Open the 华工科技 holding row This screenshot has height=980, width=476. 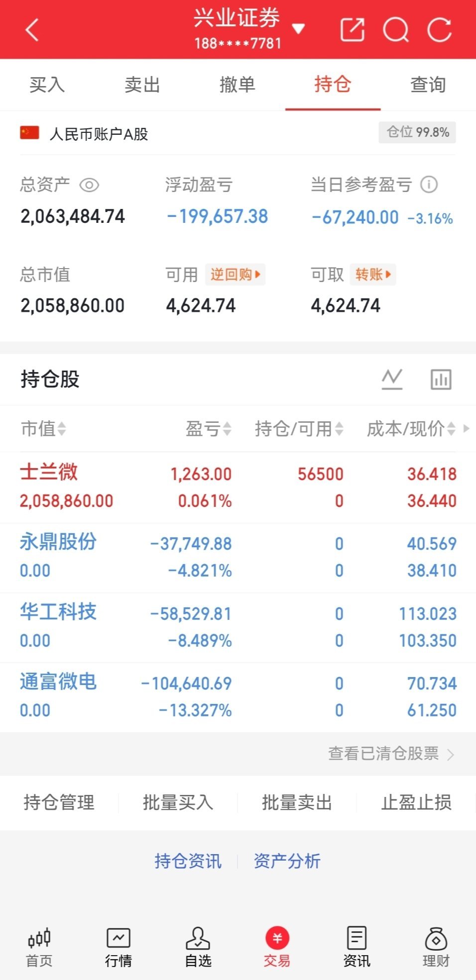[x=238, y=627]
